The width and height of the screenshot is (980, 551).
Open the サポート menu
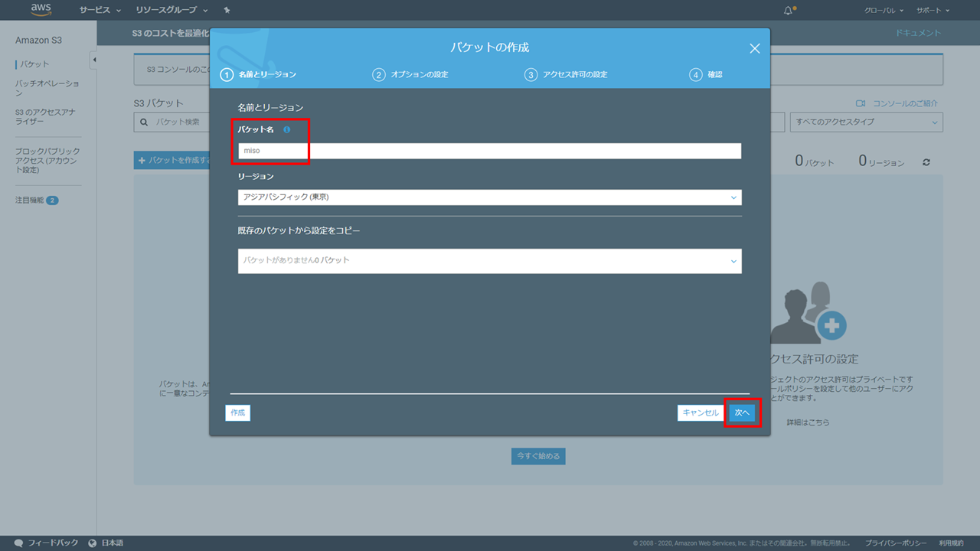[932, 11]
